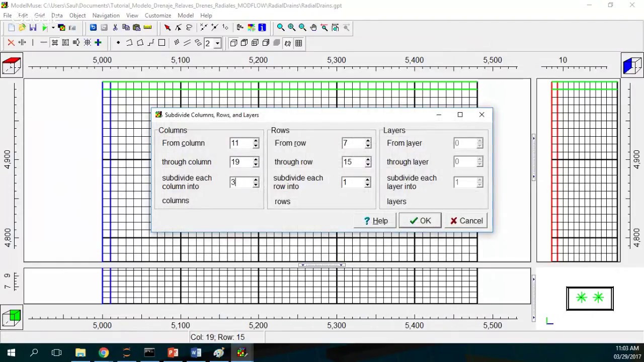Click the OK button in dialog
This screenshot has width=644, height=362.
420,221
